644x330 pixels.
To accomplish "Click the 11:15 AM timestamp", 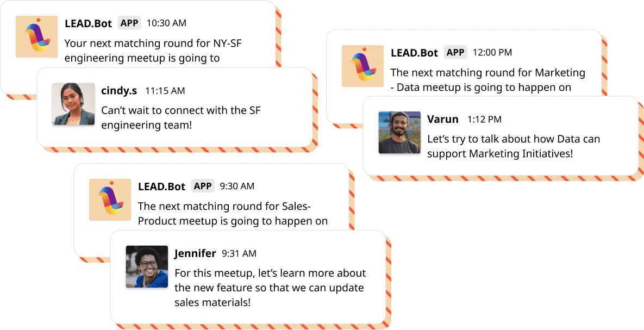I will [x=165, y=91].
